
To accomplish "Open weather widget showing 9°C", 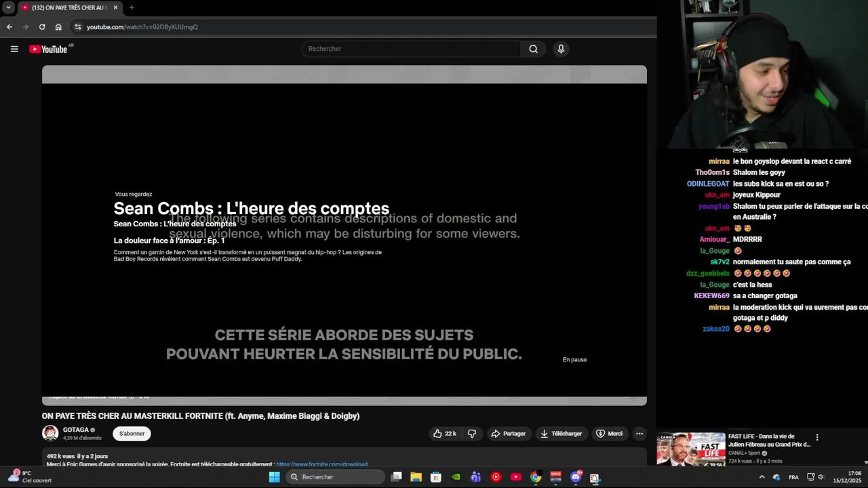I will [30, 476].
